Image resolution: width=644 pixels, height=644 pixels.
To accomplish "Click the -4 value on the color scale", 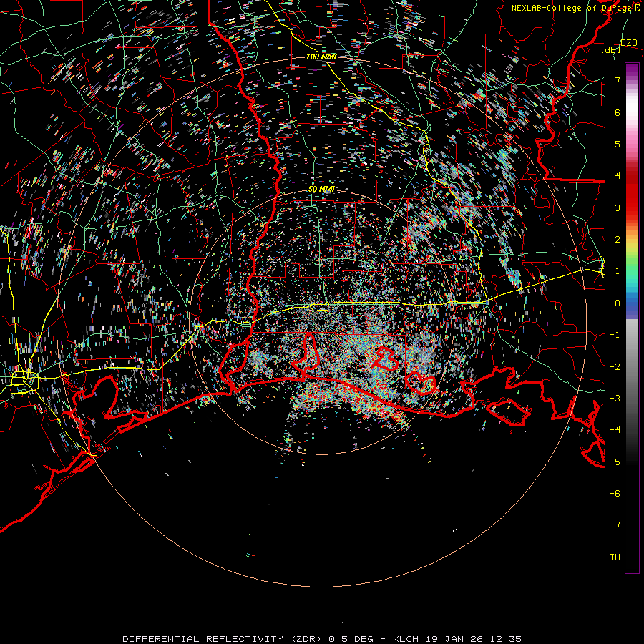I will click(615, 430).
